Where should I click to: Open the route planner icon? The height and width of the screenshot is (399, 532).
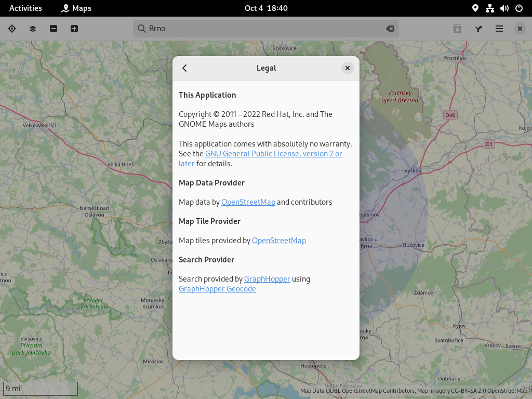point(478,29)
